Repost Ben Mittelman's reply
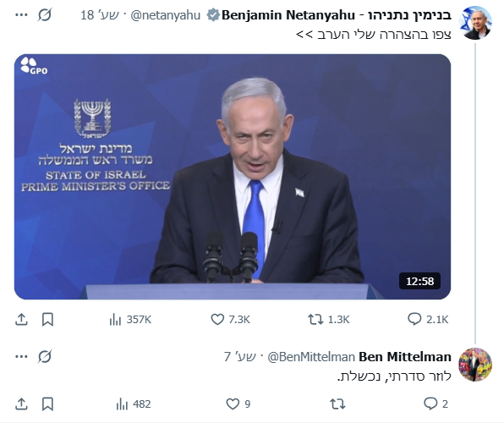Viewport: 504px width, 423px height. [337, 404]
